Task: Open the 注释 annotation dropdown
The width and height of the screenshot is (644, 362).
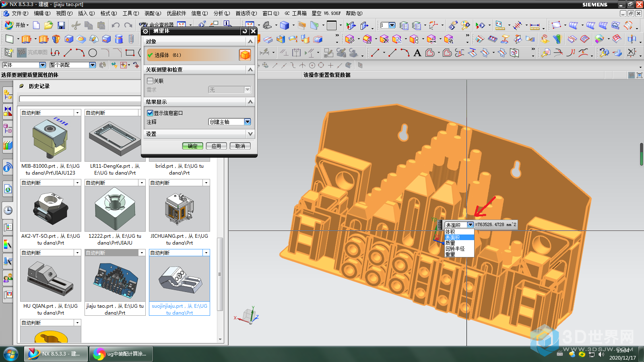Action: pos(230,122)
